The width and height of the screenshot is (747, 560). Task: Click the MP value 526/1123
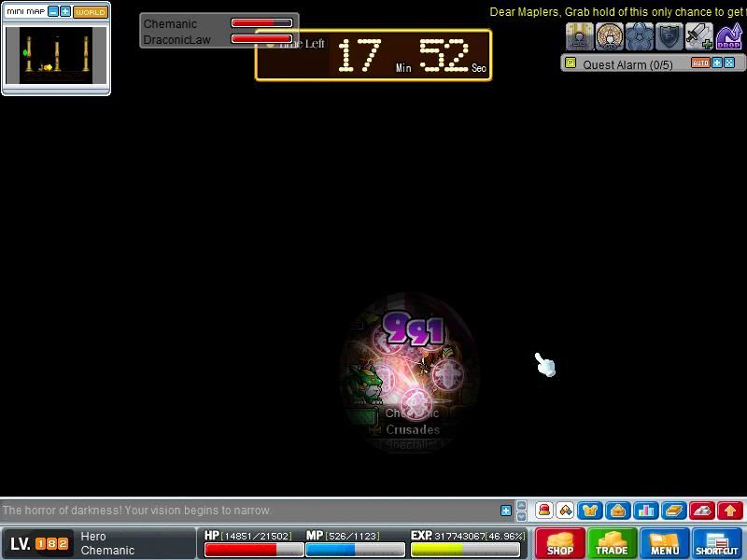click(353, 536)
